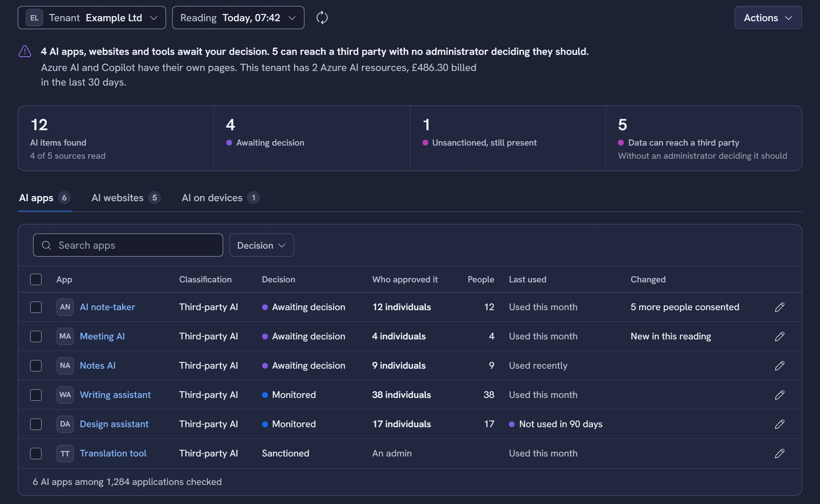Select the Design assistant row checkbox
Viewport: 820px width, 504px height.
point(36,424)
